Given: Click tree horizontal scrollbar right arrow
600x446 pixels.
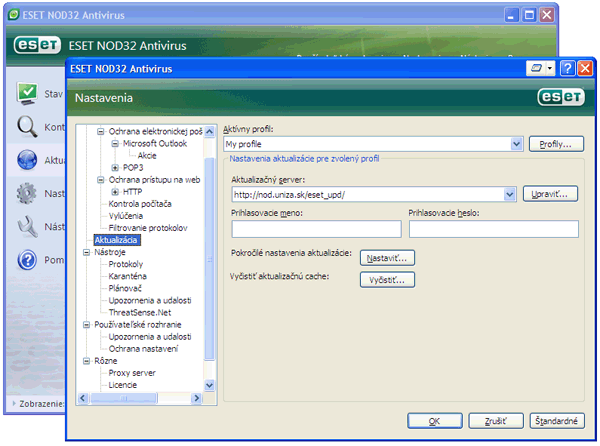Looking at the screenshot, I should point(197,398).
